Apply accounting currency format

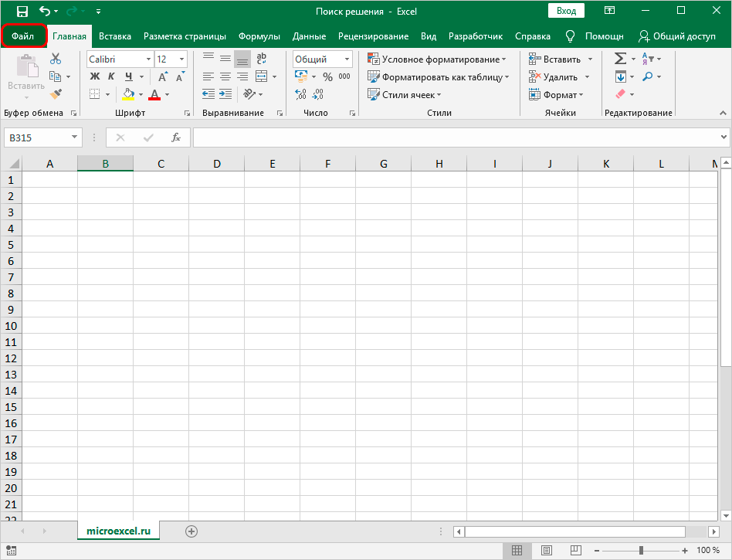(301, 76)
